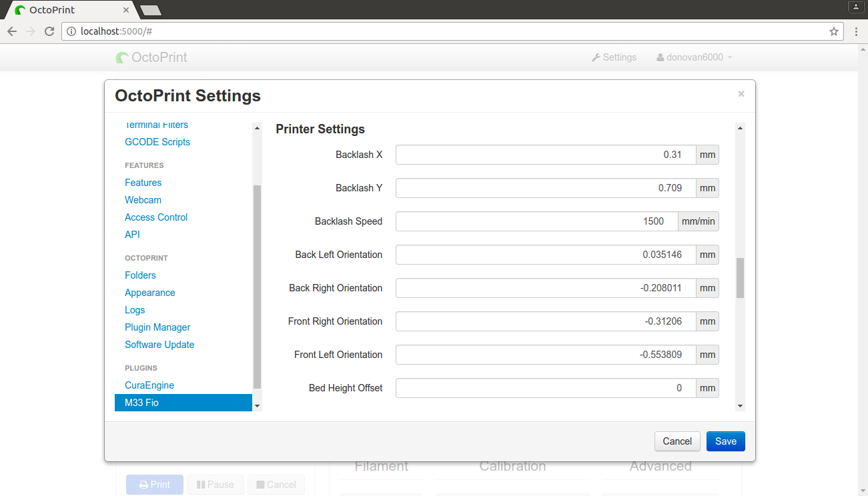Click the browser back arrow
The image size is (868, 496).
point(11,31)
